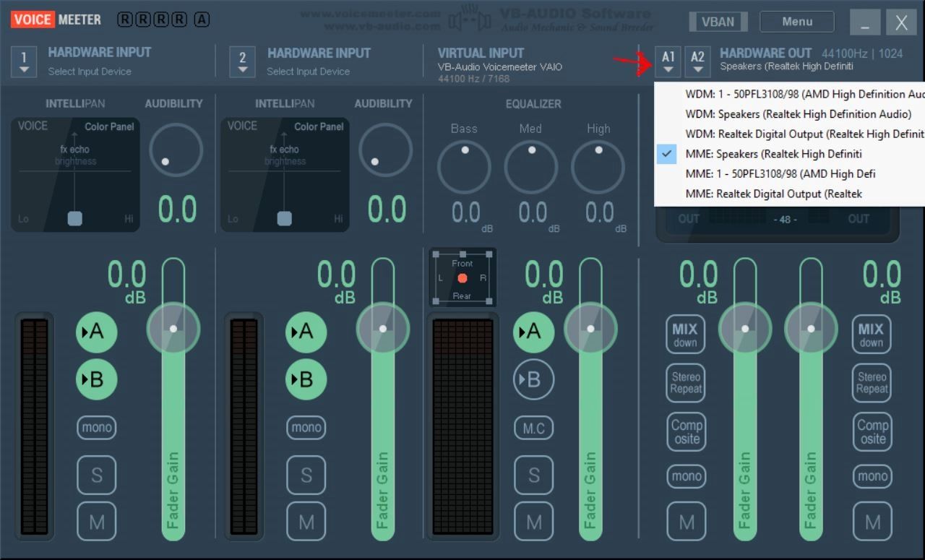Open the A2 hardware output selector

coord(697,61)
